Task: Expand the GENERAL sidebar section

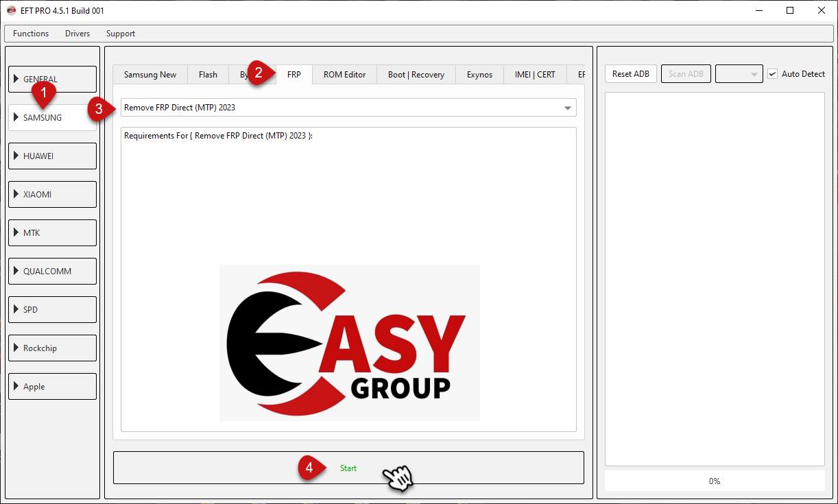Action: click(52, 80)
